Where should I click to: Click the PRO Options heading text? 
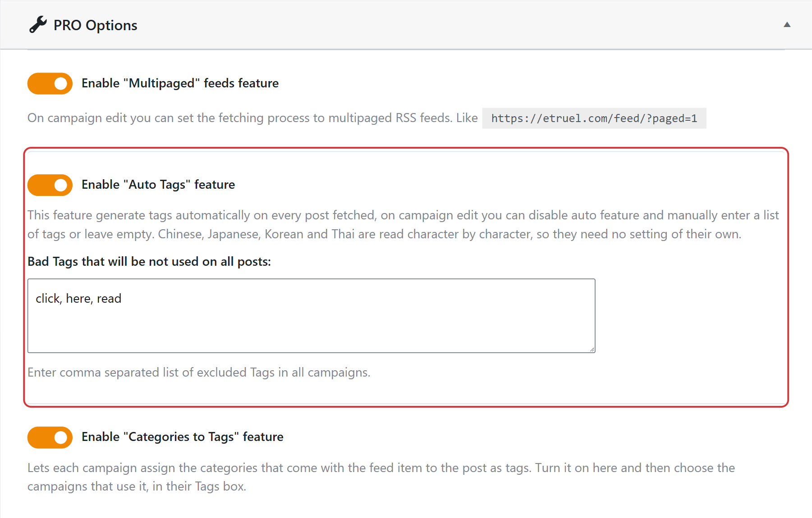click(95, 25)
